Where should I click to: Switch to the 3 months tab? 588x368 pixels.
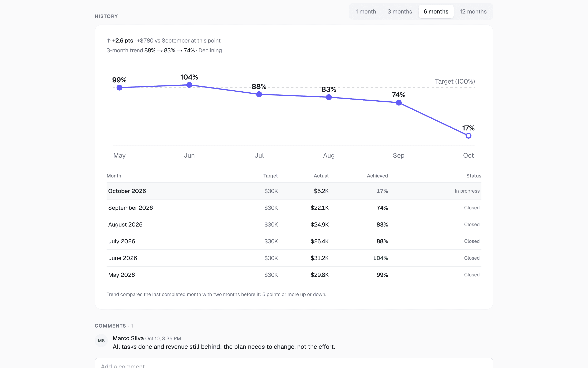coord(400,11)
